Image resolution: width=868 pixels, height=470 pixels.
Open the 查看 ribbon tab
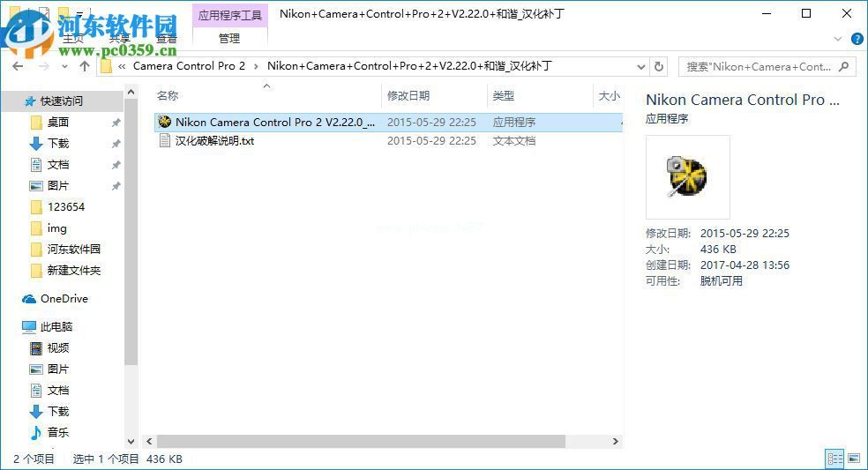pyautogui.click(x=166, y=39)
